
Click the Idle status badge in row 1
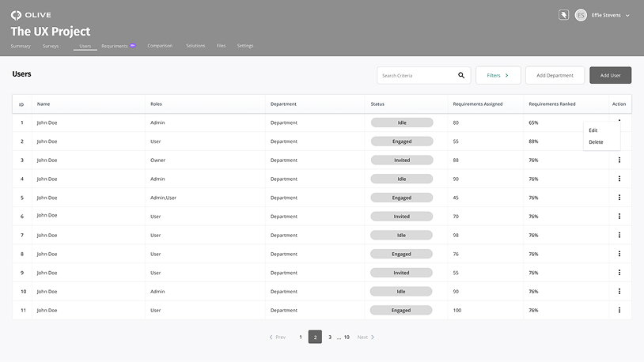(x=402, y=123)
